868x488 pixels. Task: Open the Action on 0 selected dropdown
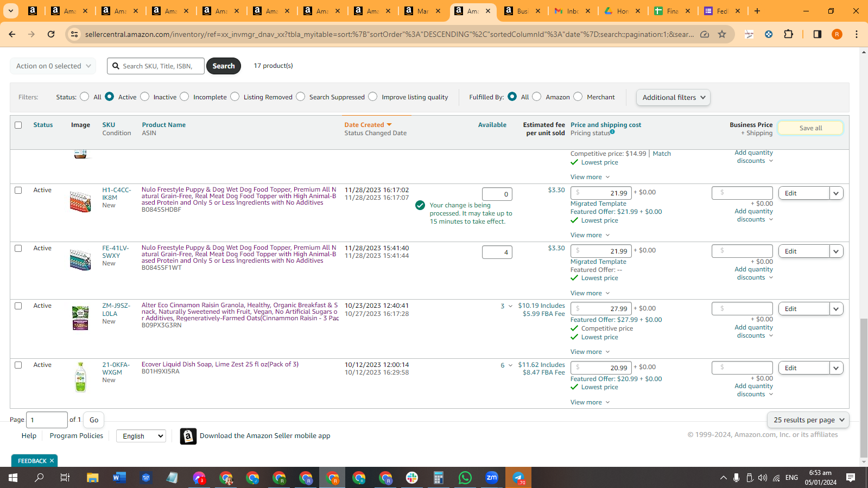[53, 66]
